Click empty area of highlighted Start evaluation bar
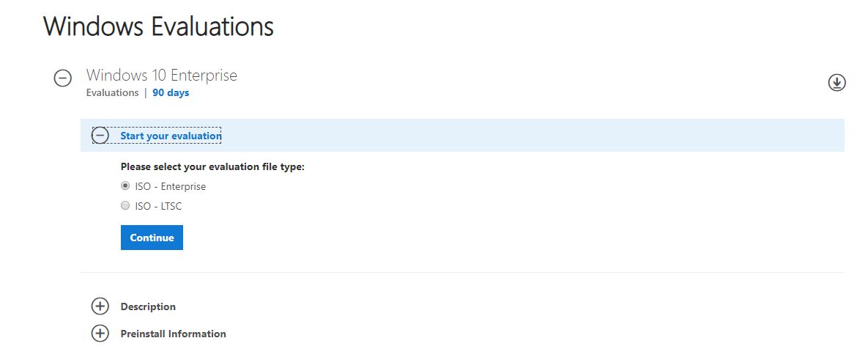 [x=532, y=135]
